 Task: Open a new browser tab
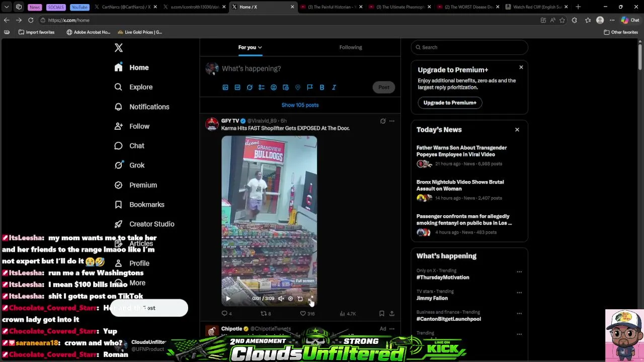coord(578,7)
